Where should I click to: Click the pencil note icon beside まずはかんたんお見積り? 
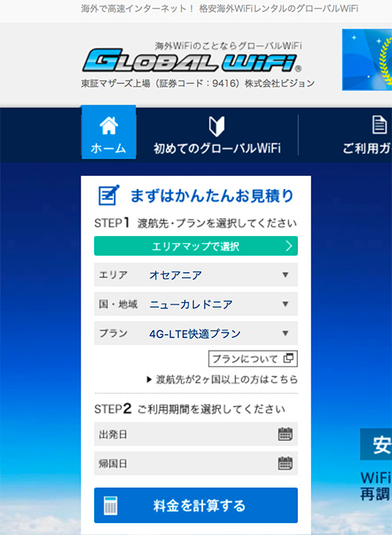tap(109, 195)
